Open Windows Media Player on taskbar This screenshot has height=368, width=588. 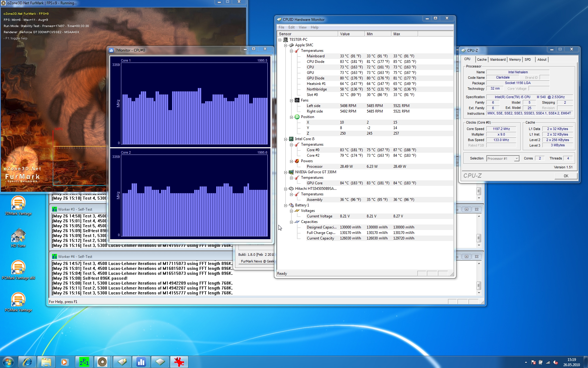point(65,362)
